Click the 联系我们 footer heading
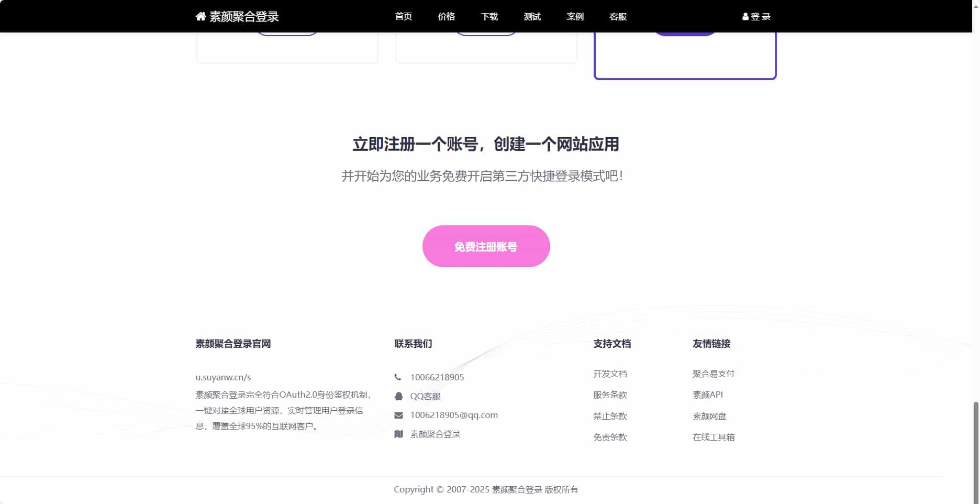The width and height of the screenshot is (980, 504). point(413,344)
